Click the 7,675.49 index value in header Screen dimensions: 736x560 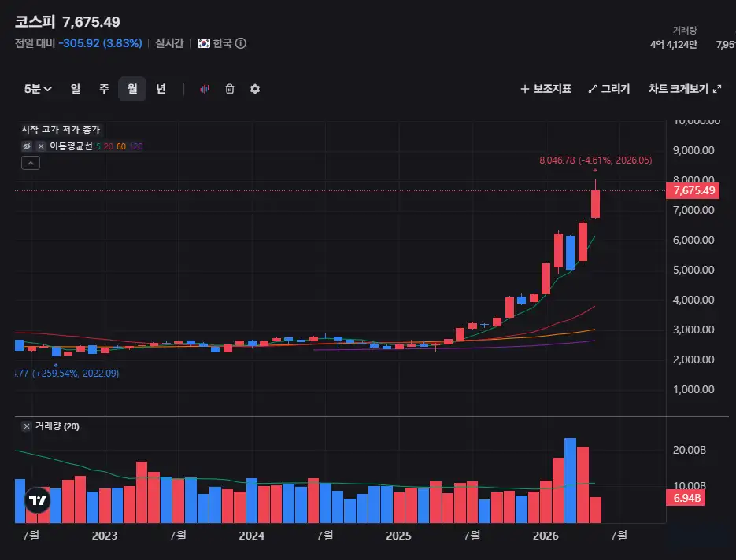pos(91,21)
